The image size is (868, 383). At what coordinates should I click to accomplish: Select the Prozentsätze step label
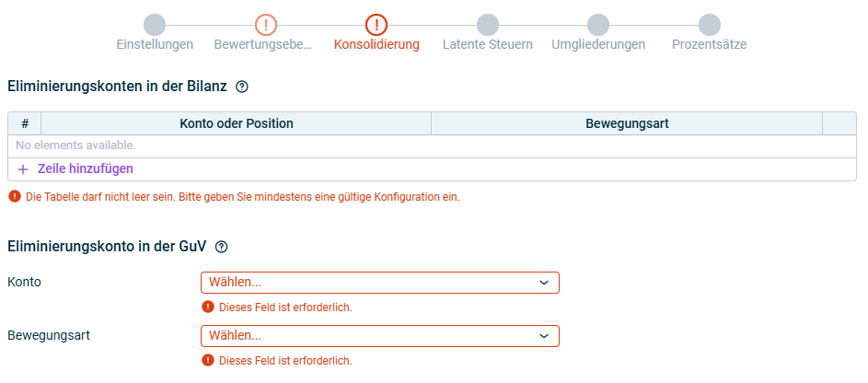click(x=709, y=44)
